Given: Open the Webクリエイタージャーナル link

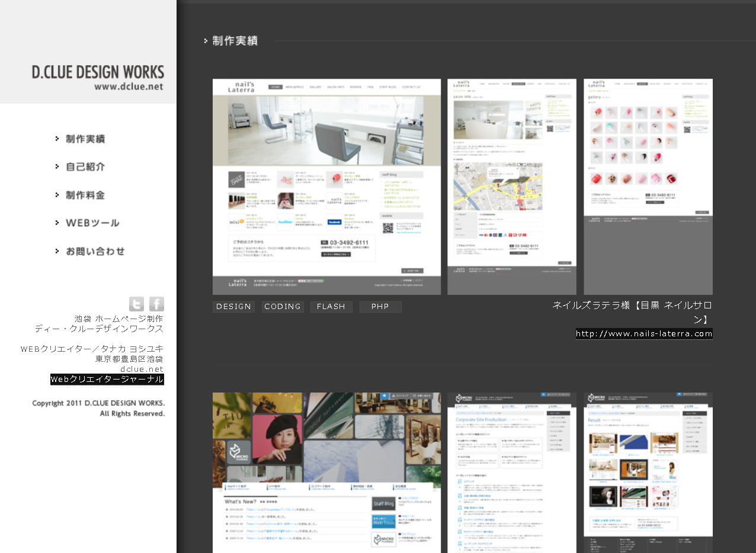Looking at the screenshot, I should click(x=107, y=380).
